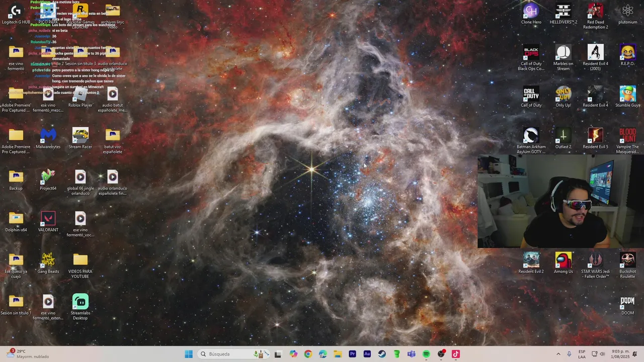Image resolution: width=644 pixels, height=362 pixels.
Task: Launch Streamlabs Desktop shortcut
Action: tap(80, 308)
